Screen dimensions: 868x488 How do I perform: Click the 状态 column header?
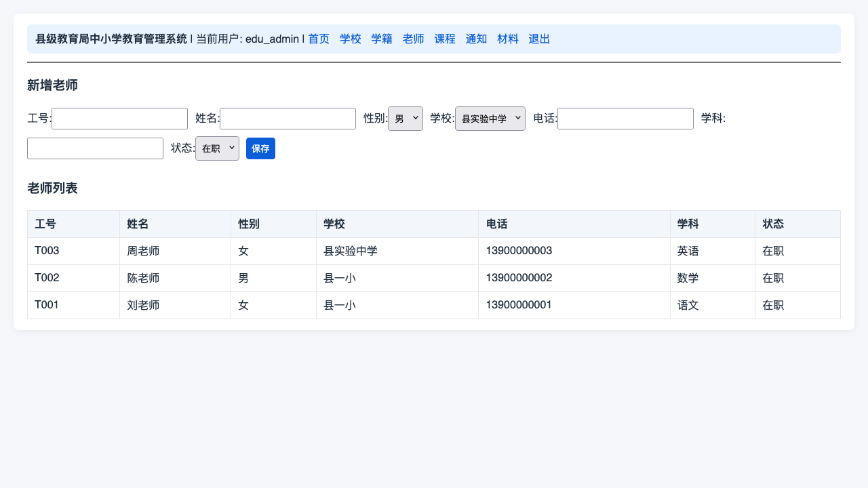797,224
